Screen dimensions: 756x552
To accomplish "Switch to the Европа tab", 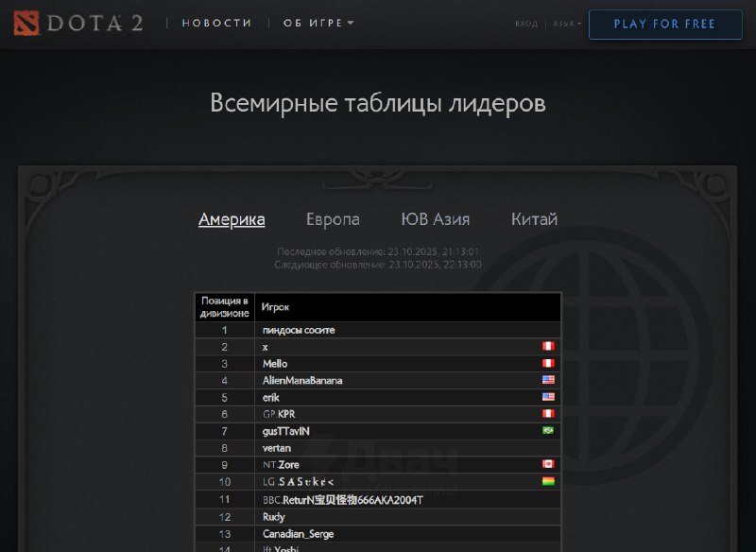I will point(333,219).
